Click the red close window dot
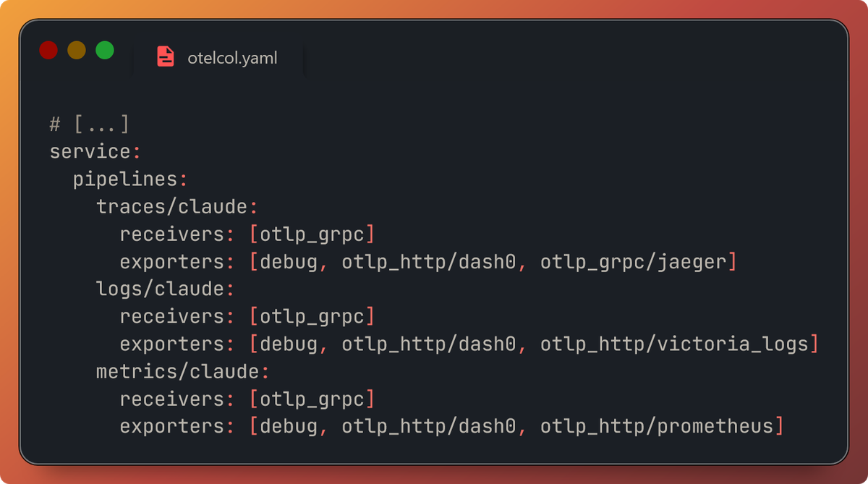868x484 pixels. pos(48,50)
